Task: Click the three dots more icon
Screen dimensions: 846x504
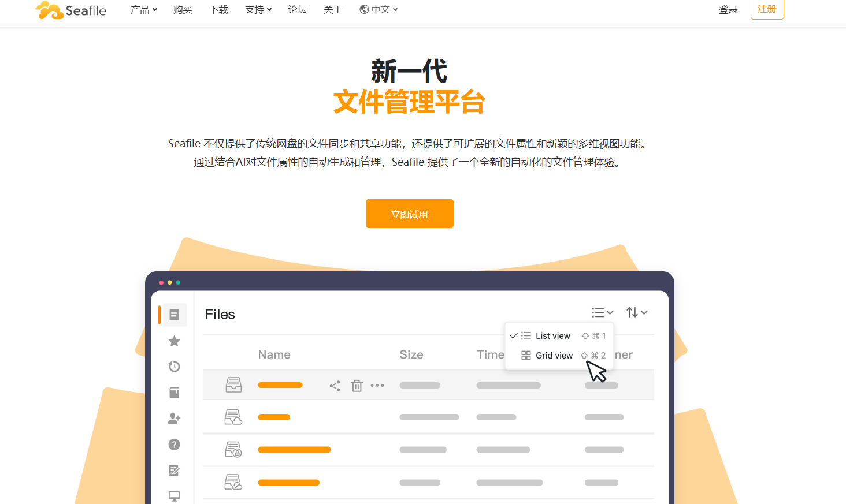Action: tap(377, 386)
